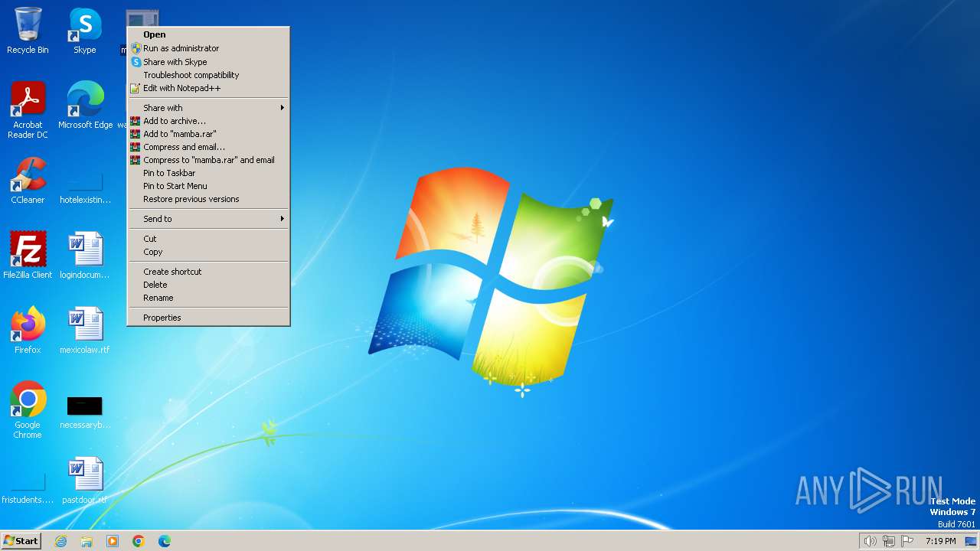Image resolution: width=980 pixels, height=551 pixels.
Task: Select the mexicolaw.rtf document
Action: pyautogui.click(x=85, y=331)
